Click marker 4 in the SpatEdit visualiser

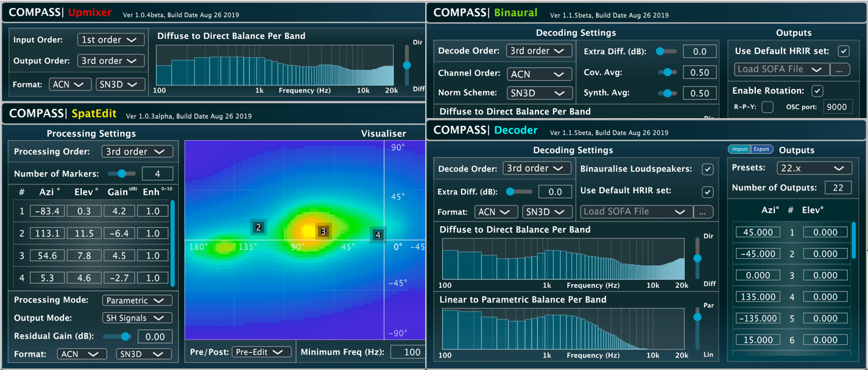[x=378, y=234]
